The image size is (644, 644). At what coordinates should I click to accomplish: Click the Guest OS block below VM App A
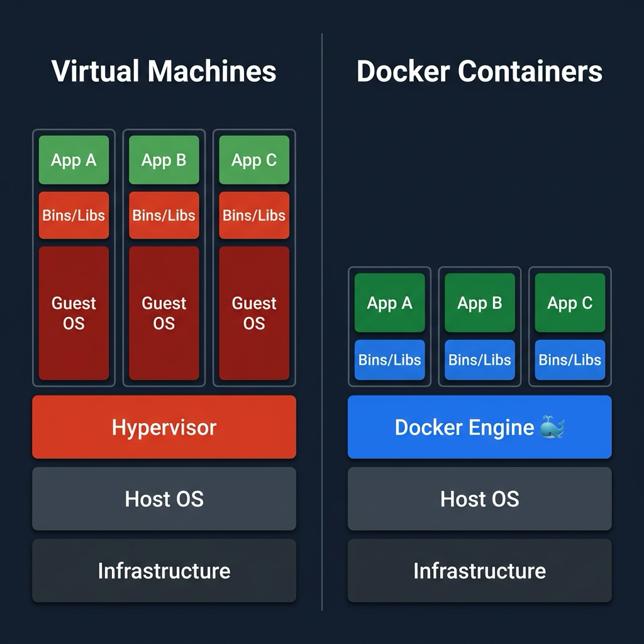(x=74, y=313)
